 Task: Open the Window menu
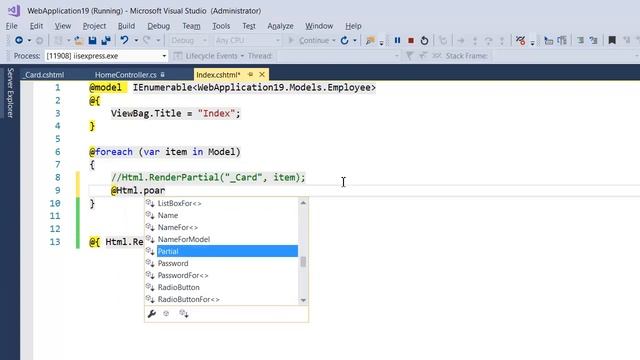tap(319, 26)
